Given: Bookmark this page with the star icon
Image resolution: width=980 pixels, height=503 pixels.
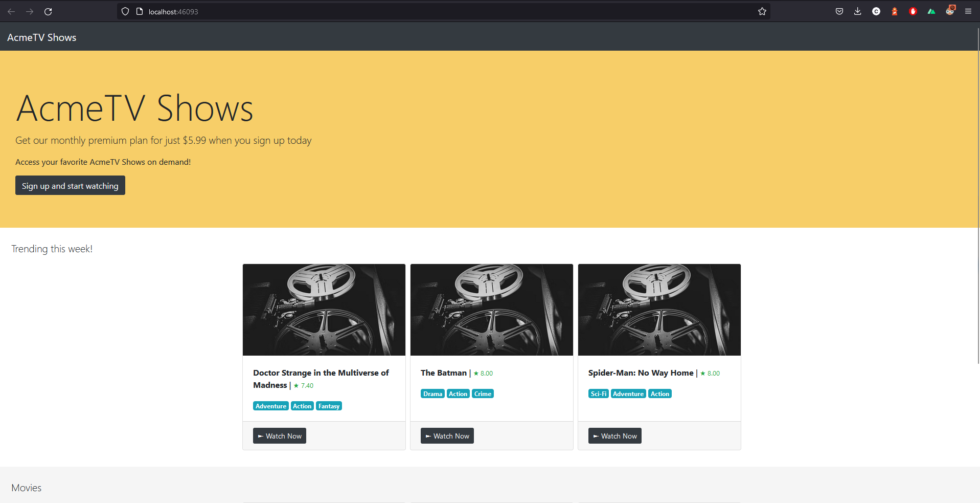Looking at the screenshot, I should 762,11.
